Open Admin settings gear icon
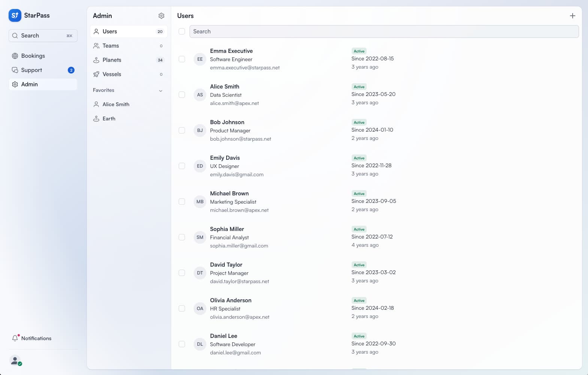Viewport: 588px width, 375px height. pyautogui.click(x=161, y=16)
